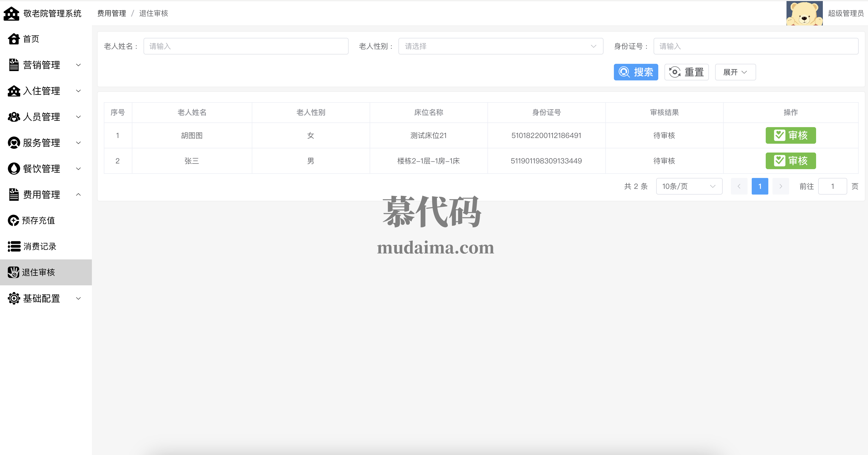Image resolution: width=868 pixels, height=455 pixels.
Task: Open the 10条/页 page size dropdown
Action: click(x=689, y=186)
